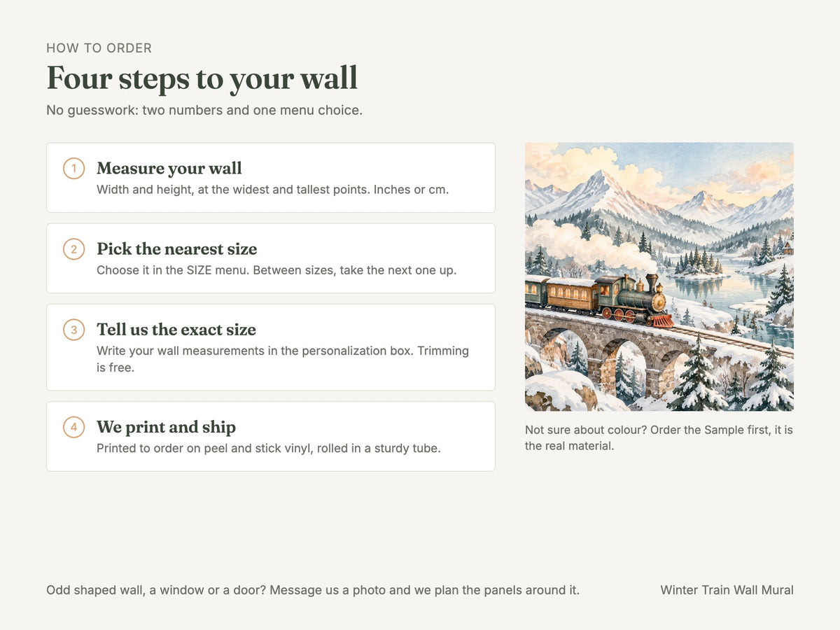Click the Odd shaped wall footer message
Viewport: 840px width, 630px height.
[x=313, y=590]
